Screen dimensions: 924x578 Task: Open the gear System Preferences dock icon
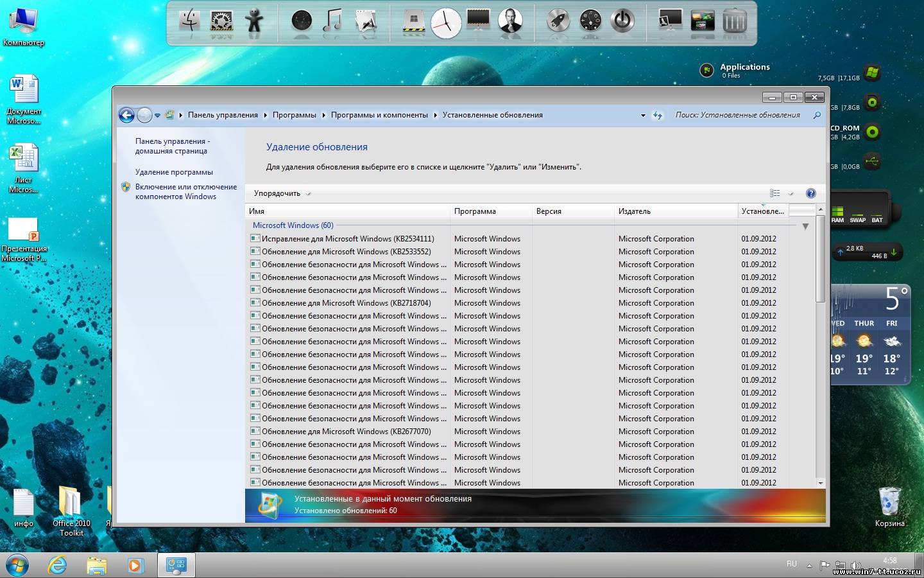tap(221, 22)
